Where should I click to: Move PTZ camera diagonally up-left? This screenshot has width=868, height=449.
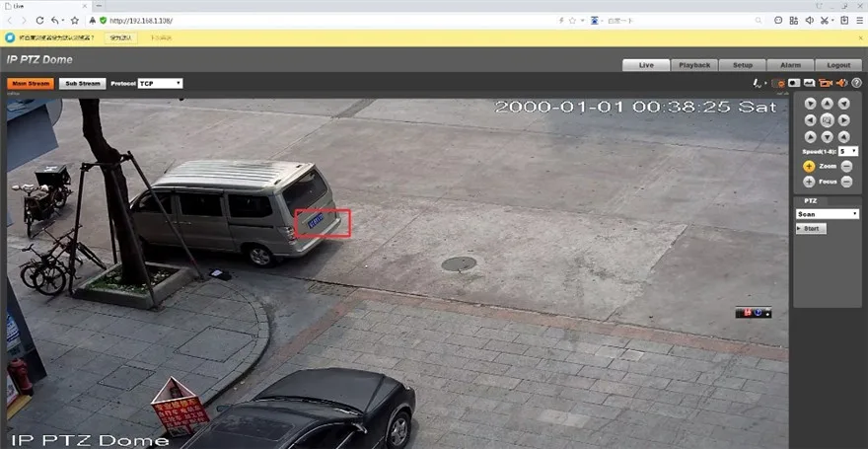tap(811, 104)
